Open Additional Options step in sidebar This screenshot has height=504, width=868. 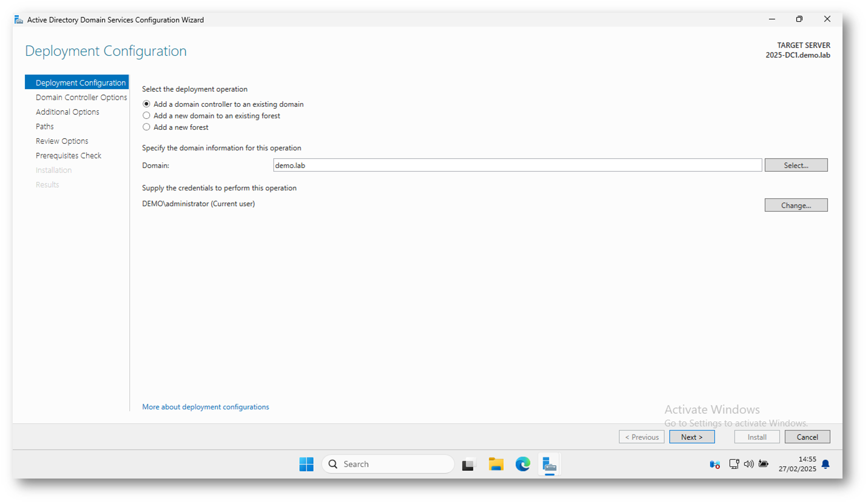tap(67, 112)
